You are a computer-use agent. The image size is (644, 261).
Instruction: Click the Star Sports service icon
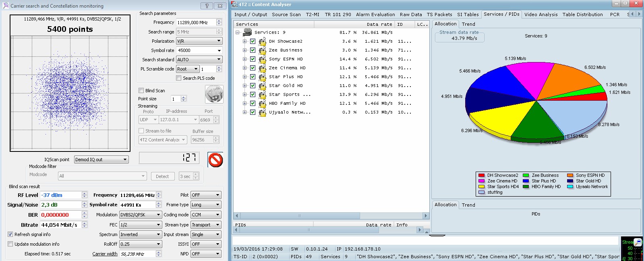pyautogui.click(x=262, y=94)
